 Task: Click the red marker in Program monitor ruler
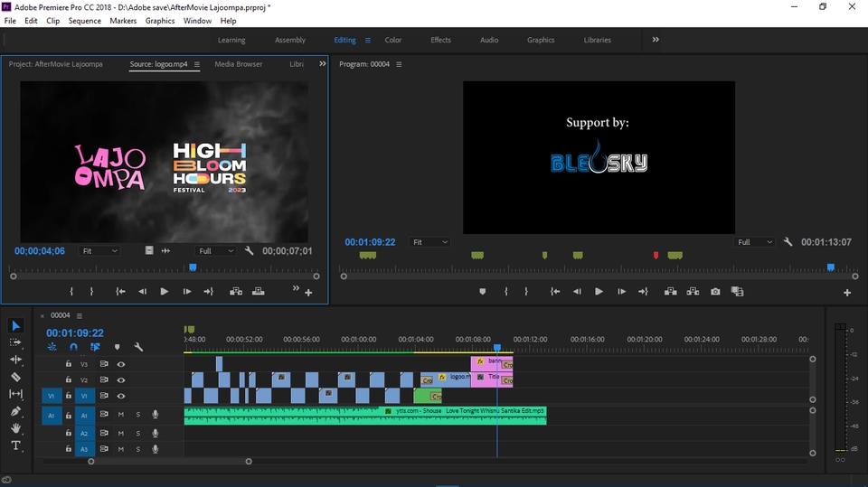tap(656, 256)
